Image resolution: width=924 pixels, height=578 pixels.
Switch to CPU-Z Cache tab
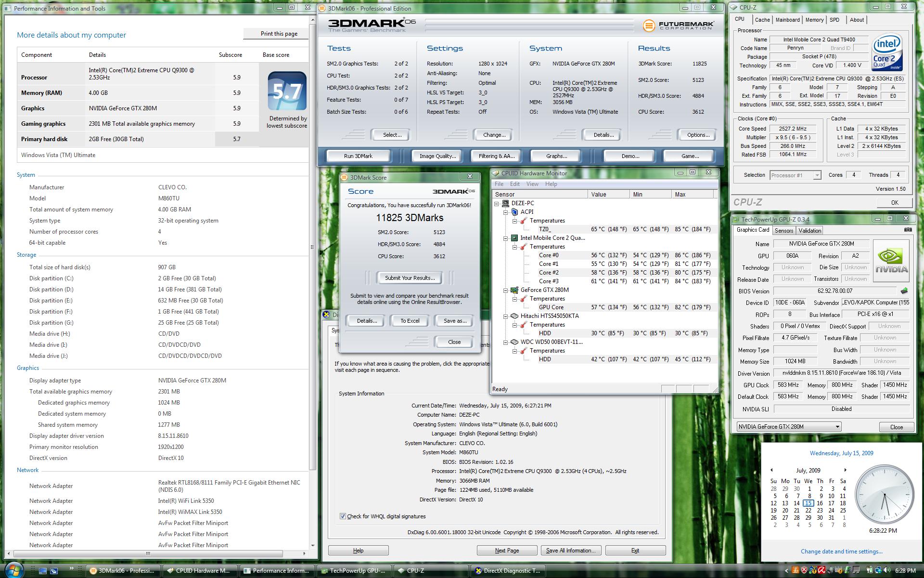(762, 20)
